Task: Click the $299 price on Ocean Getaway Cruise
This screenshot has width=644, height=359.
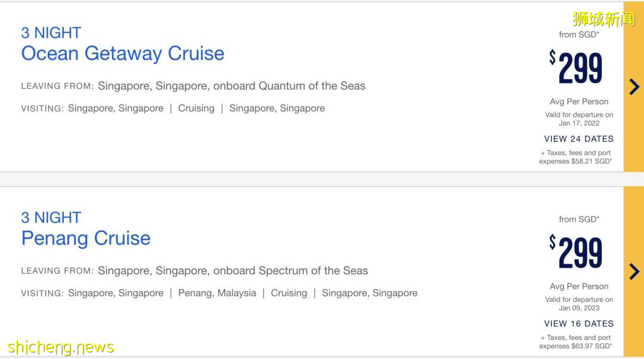Action: pyautogui.click(x=577, y=68)
